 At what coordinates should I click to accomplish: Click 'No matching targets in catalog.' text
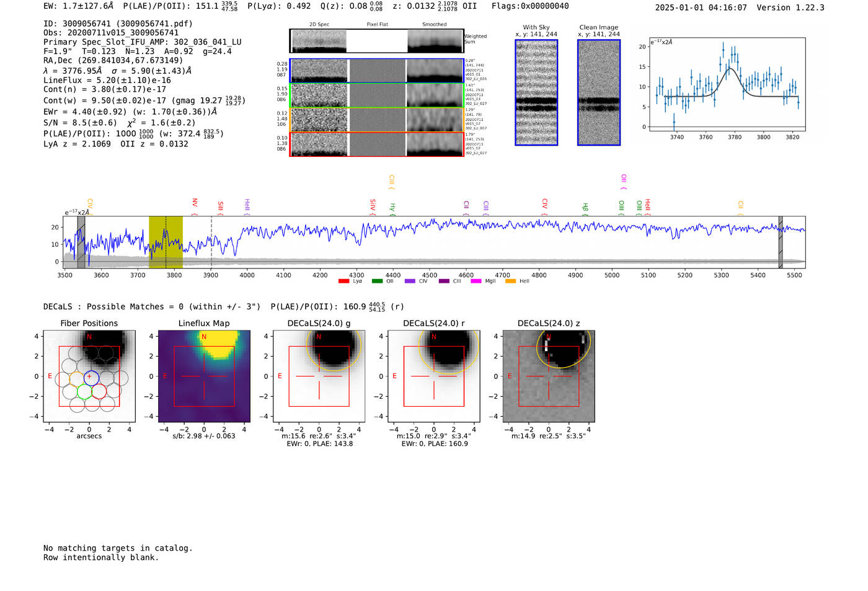click(x=118, y=548)
